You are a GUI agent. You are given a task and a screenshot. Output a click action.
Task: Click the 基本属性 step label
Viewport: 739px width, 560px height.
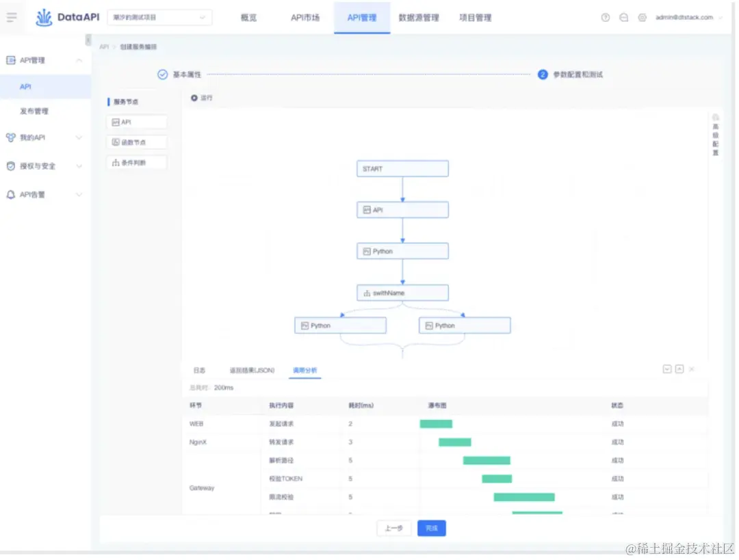pyautogui.click(x=187, y=75)
